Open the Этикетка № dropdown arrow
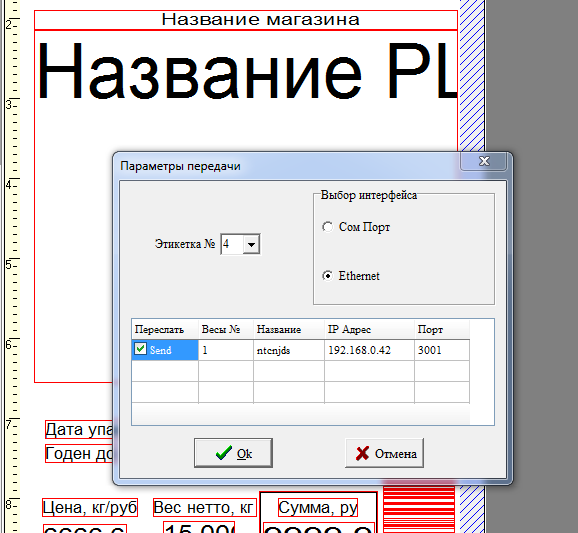The width and height of the screenshot is (578, 533). (x=251, y=244)
